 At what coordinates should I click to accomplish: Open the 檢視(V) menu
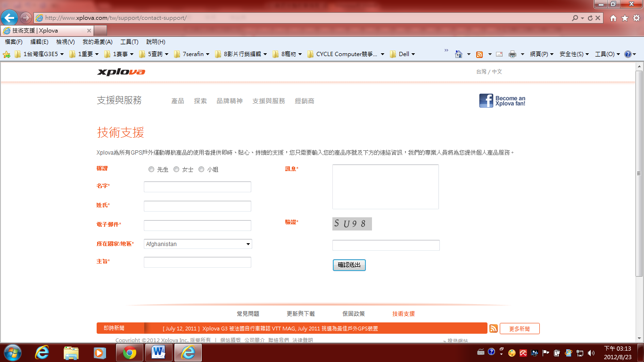[65, 42]
